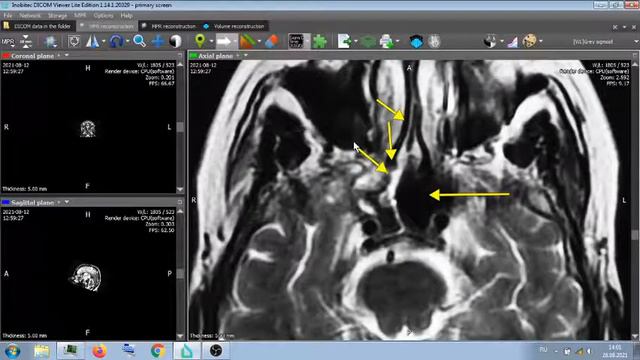Viewport: 640px width, 360px height.
Task: Click the green puzzle piece icon
Action: tap(320, 41)
